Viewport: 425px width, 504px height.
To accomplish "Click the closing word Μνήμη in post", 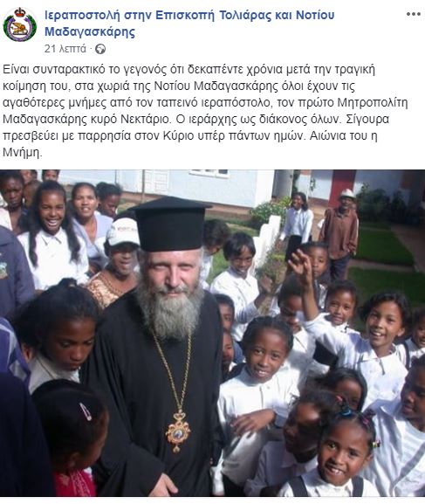I will [x=23, y=152].
